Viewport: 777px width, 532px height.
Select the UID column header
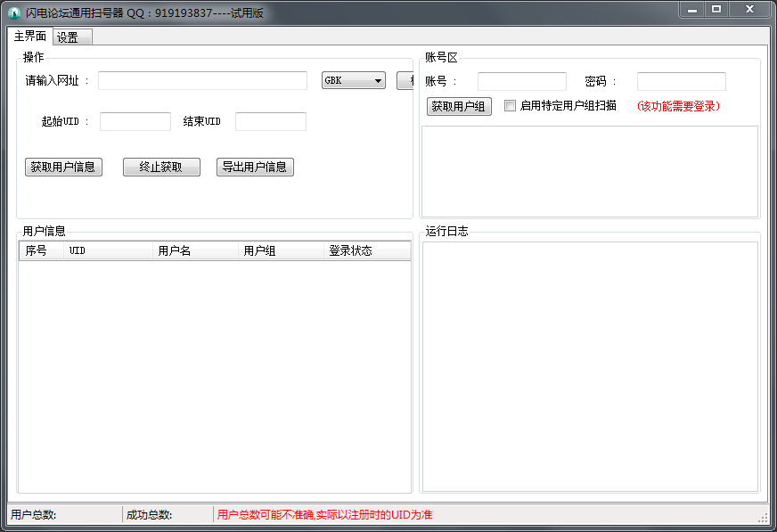(108, 250)
